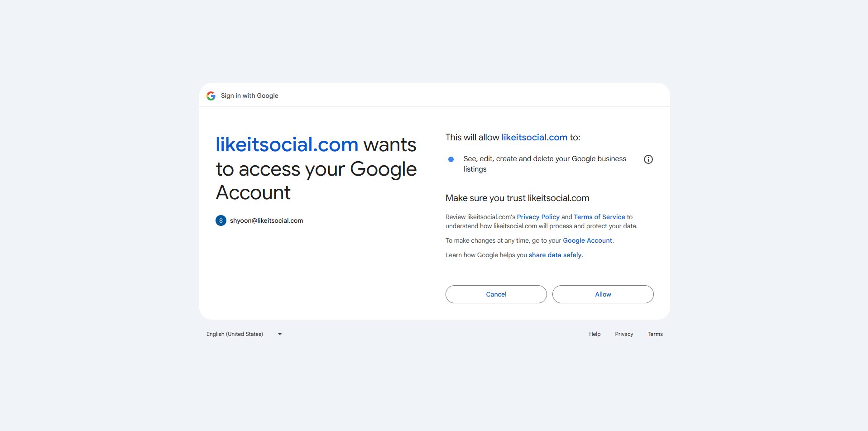
Task: Open the share data safely link
Action: pos(555,255)
